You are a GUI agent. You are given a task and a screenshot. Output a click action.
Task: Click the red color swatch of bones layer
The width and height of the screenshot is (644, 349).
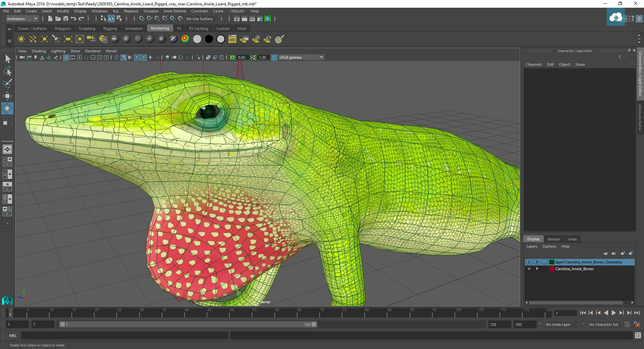tap(551, 269)
